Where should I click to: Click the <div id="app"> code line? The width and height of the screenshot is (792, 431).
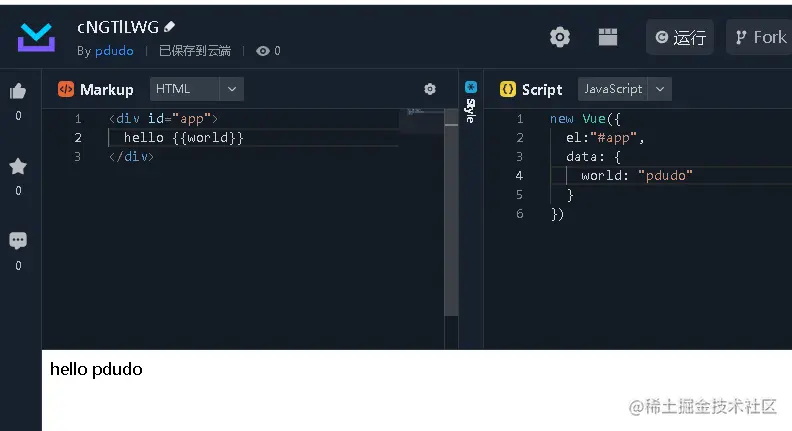click(163, 119)
